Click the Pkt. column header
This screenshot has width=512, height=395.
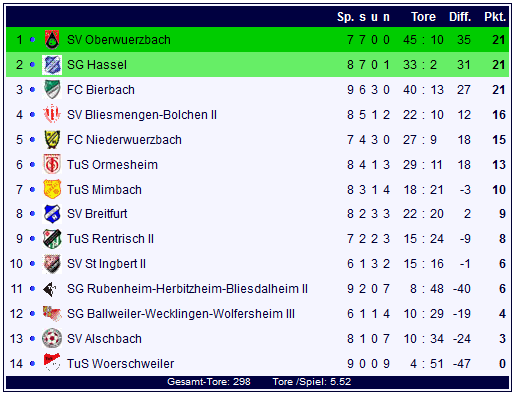[x=495, y=17]
